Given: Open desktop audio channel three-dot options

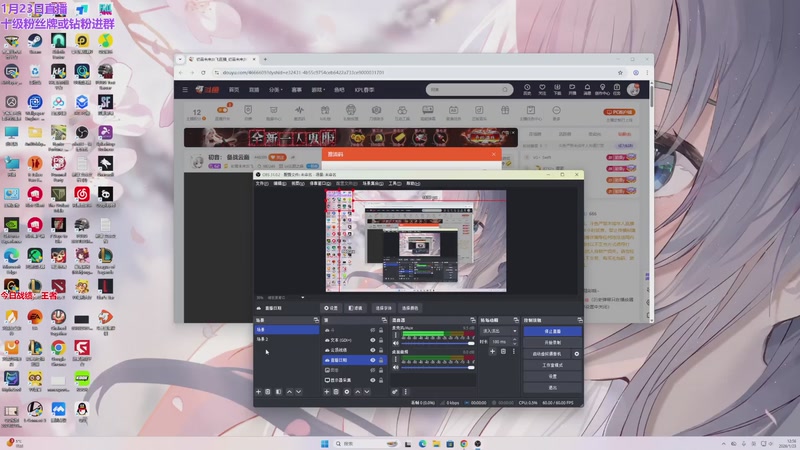Looking at the screenshot, I should tap(395, 359).
